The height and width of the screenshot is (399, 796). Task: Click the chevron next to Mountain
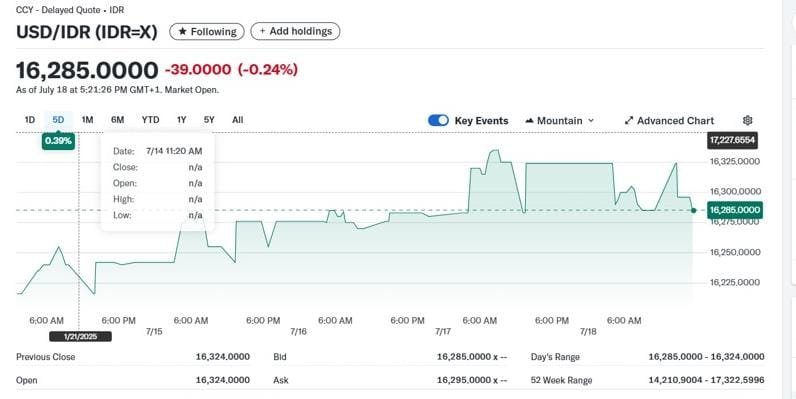(590, 121)
